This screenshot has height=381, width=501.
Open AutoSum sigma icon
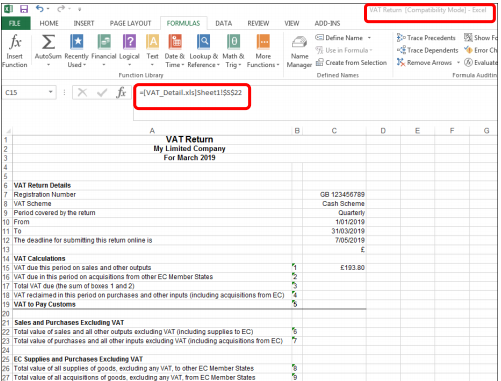coord(48,42)
